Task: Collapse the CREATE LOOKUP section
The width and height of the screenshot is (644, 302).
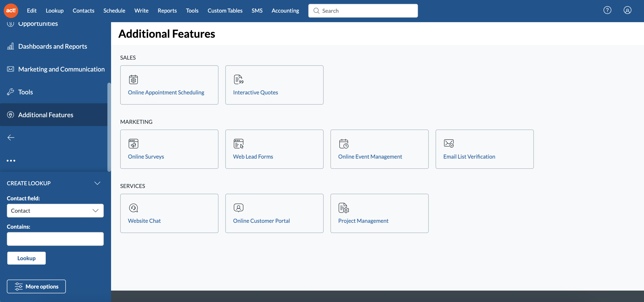Action: click(x=97, y=183)
